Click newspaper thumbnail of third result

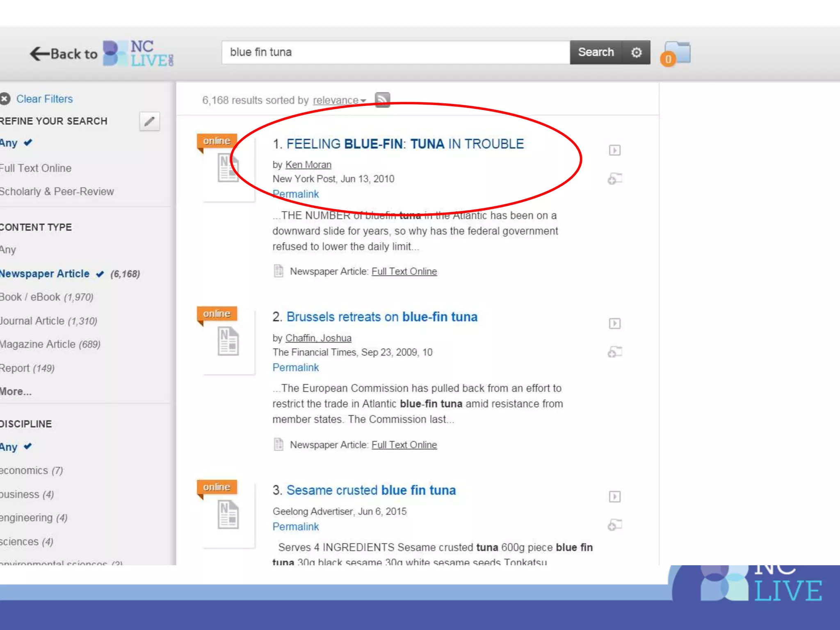(228, 514)
